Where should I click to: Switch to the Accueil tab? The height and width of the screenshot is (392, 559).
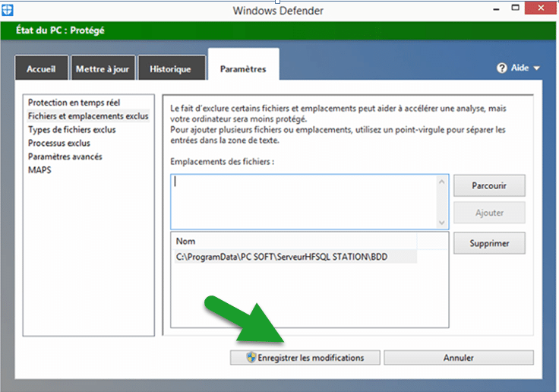[x=41, y=68]
